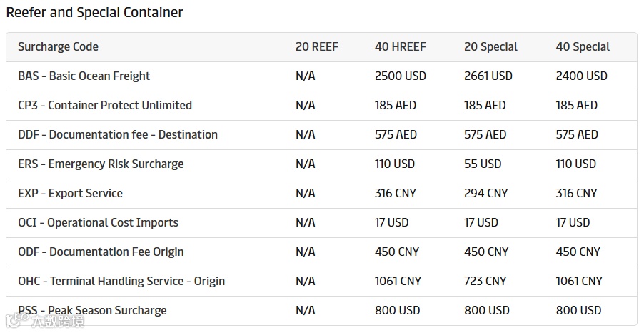Click the 723 CNY terminal handling value
The image size is (644, 333).
coord(486,282)
